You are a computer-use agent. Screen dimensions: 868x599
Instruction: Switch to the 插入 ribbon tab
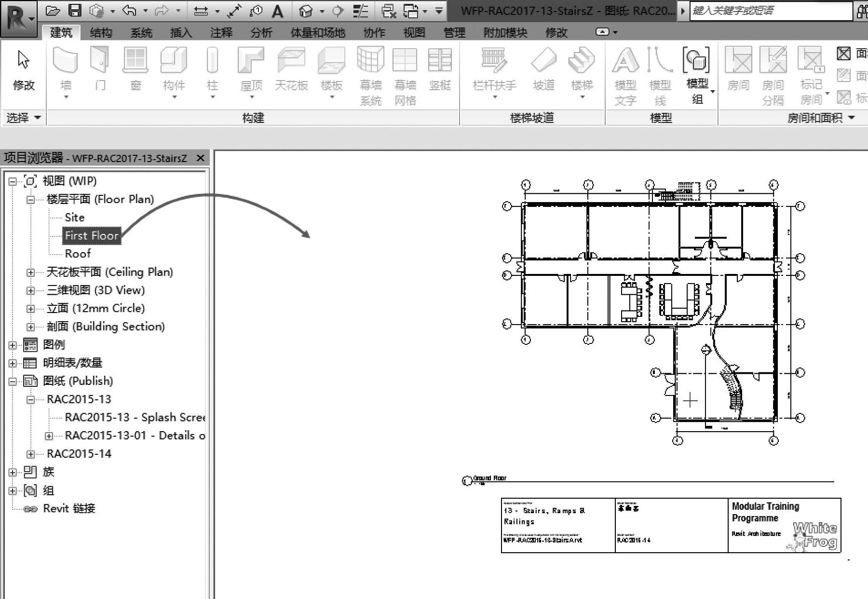coord(181,32)
